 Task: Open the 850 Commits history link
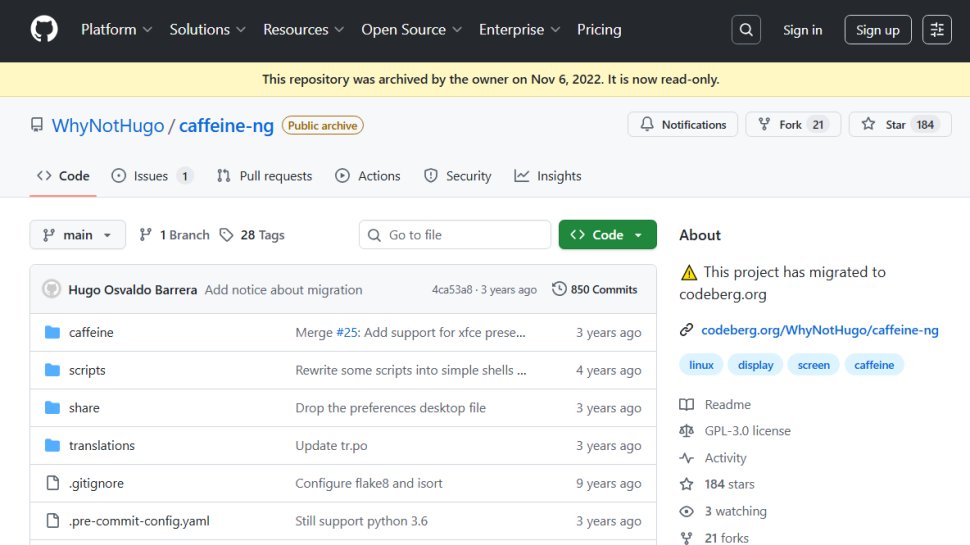[x=594, y=289]
